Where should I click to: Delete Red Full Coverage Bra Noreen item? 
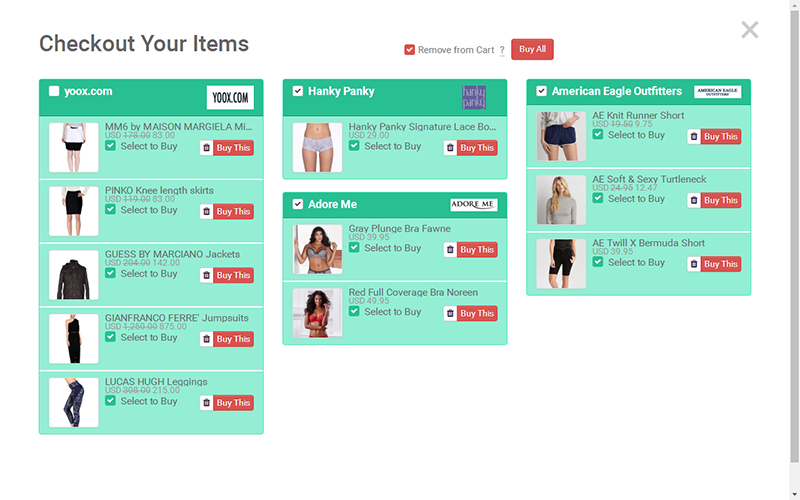[x=450, y=314]
